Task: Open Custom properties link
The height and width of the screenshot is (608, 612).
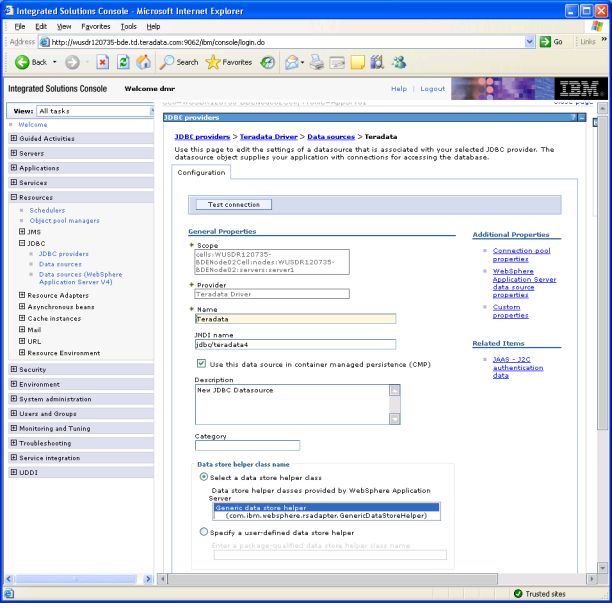Action: [510, 311]
